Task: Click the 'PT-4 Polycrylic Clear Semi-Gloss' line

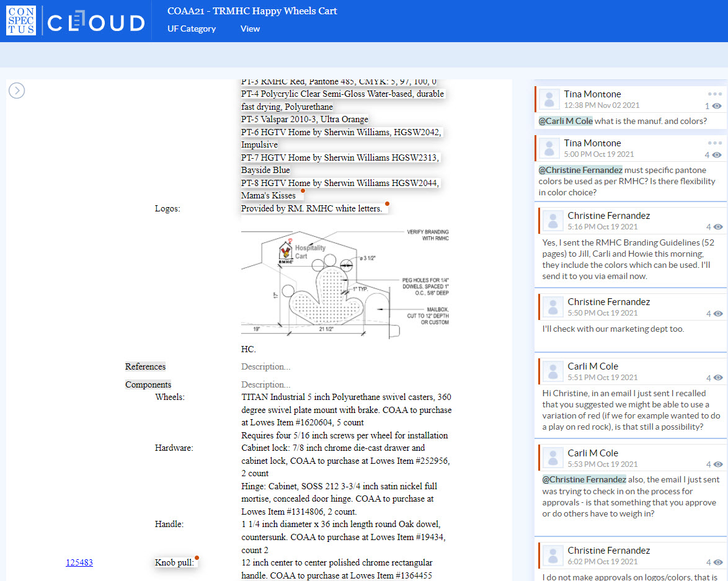Action: (343, 100)
